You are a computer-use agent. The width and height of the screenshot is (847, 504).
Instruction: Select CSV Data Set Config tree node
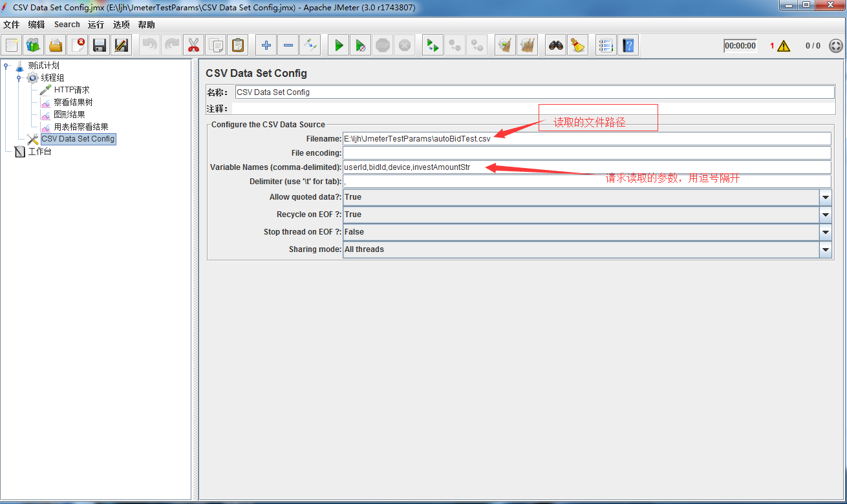pos(78,139)
